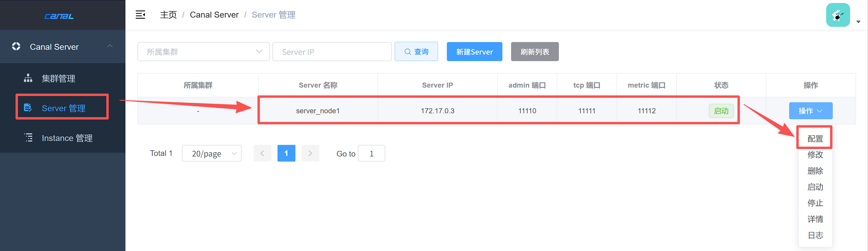Click the Server 管理 breadcrumb
Image resolution: width=868 pixels, height=251 pixels.
(x=274, y=15)
